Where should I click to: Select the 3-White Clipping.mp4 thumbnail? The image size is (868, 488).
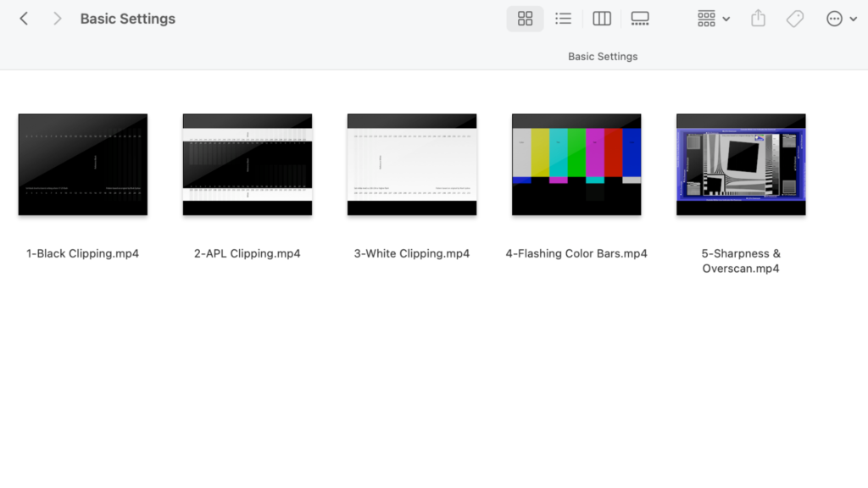coord(412,164)
